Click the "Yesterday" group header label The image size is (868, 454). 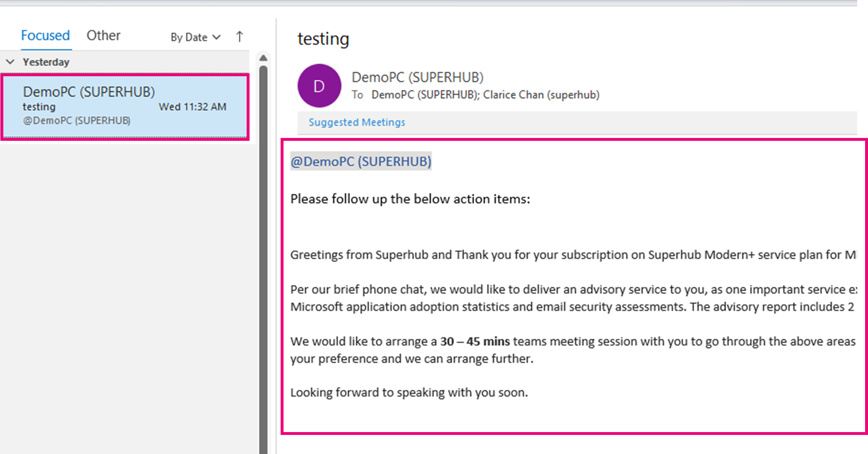[46, 62]
